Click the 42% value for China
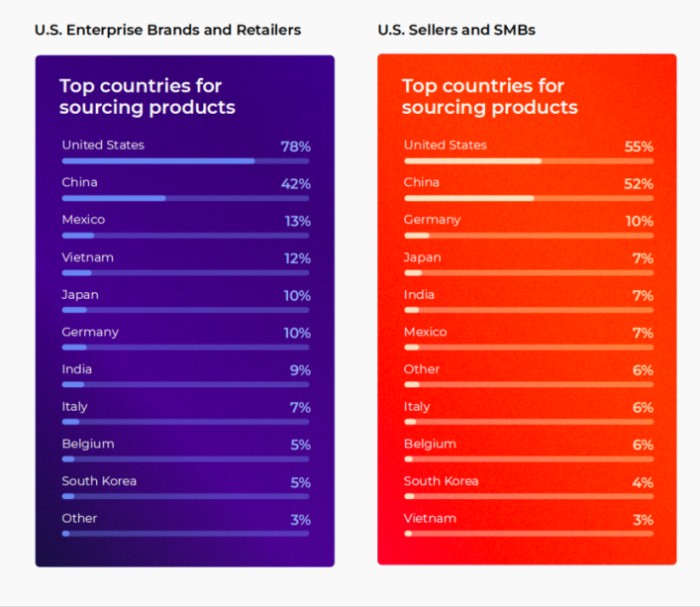This screenshot has height=607, width=700. pos(295,184)
